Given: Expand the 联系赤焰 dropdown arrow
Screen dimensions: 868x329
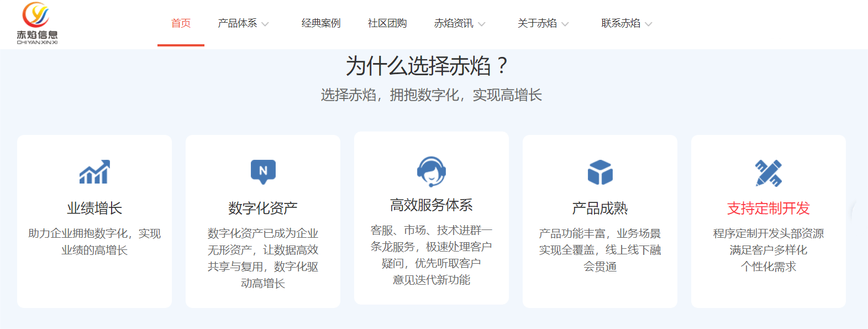Looking at the screenshot, I should 649,24.
